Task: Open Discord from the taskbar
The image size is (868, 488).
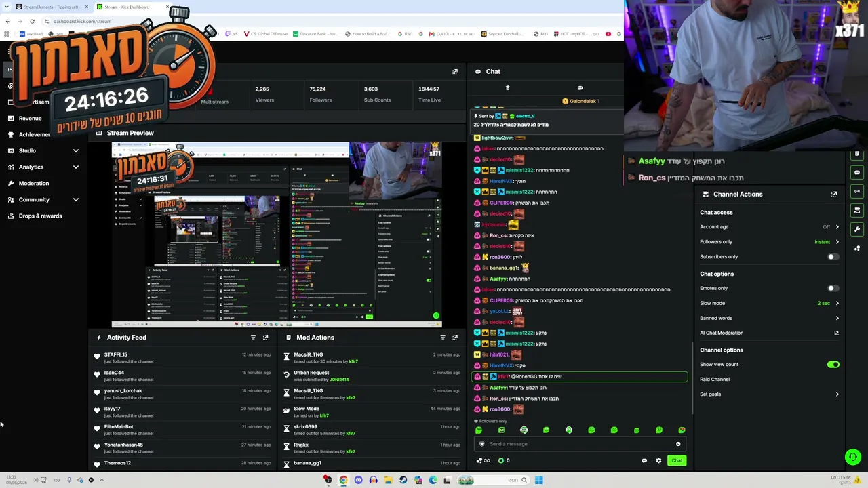Action: (358, 480)
